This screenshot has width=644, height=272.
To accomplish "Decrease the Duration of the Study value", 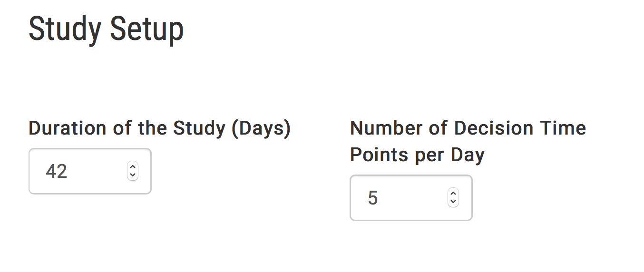I will [133, 175].
